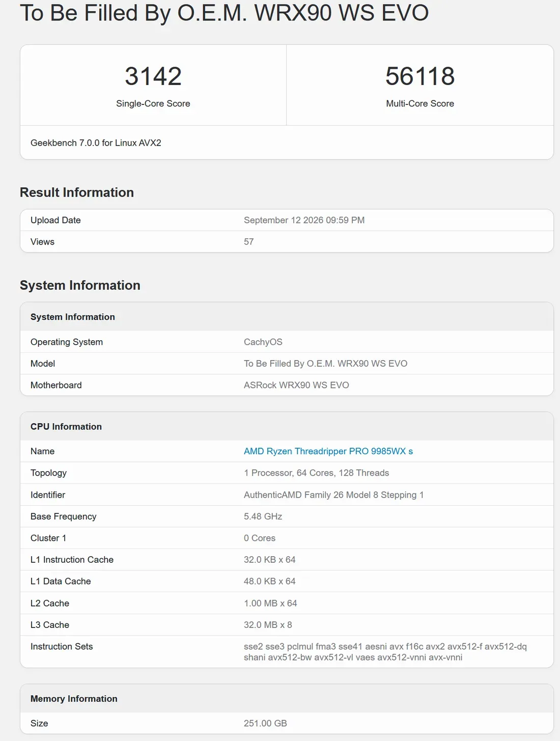
Task: Click the 'Model' row label
Action: 43,364
